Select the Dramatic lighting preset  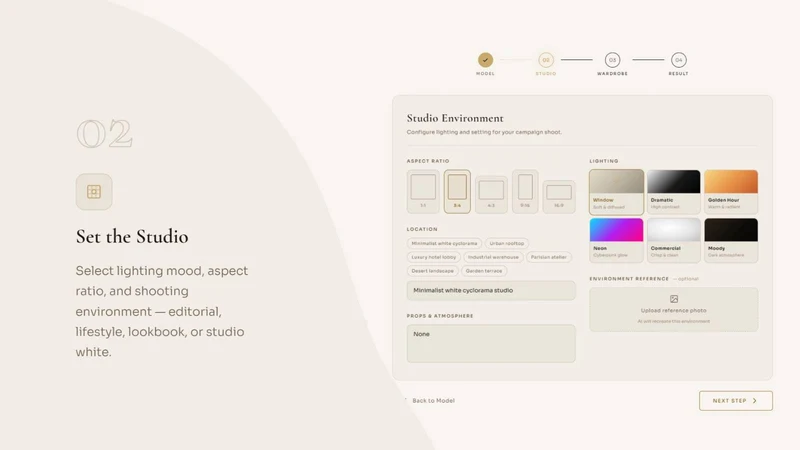(673, 192)
